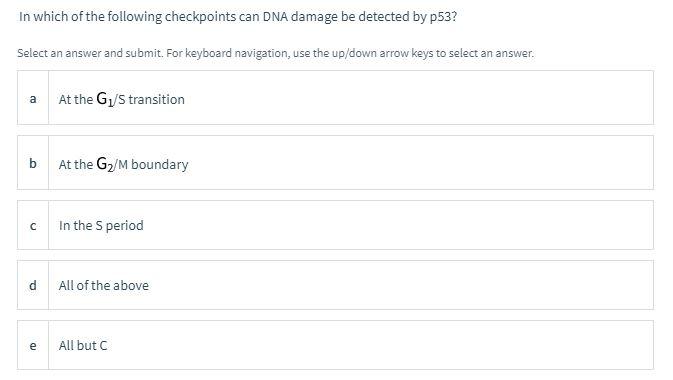This screenshot has width=673, height=380.
Task: Pick the letter 'e' option box
Action: (33, 345)
